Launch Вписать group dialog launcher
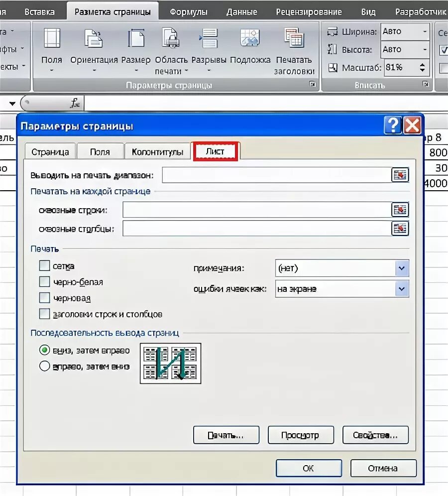448x496 pixels. point(426,84)
